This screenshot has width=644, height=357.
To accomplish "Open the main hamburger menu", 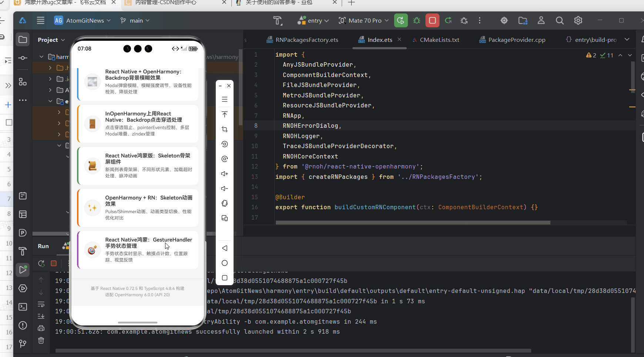I will 41,20.
